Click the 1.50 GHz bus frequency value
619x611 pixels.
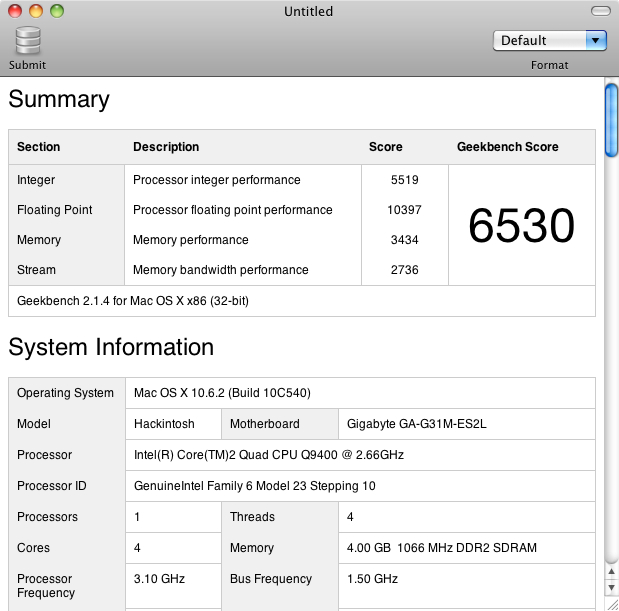pos(372,579)
